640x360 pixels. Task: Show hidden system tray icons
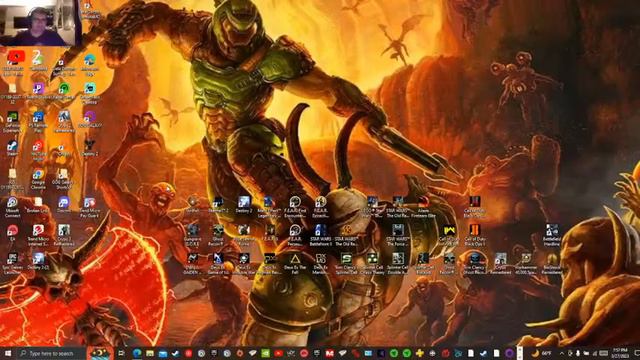pos(562,353)
